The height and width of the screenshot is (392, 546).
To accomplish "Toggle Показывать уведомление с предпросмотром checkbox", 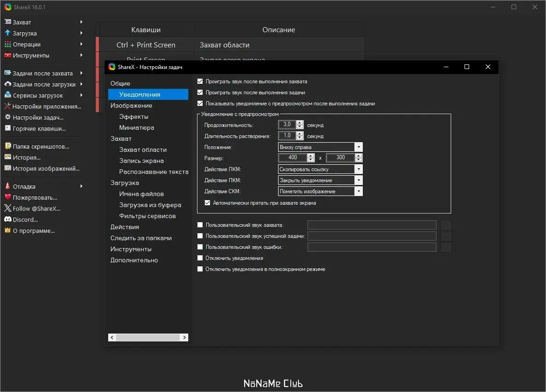I will tap(200, 104).
